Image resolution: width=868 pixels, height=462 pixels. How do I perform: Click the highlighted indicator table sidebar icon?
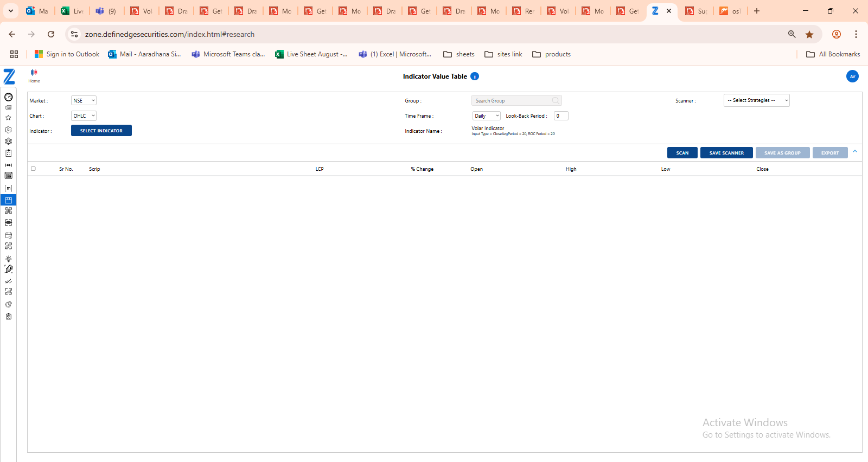[9, 200]
